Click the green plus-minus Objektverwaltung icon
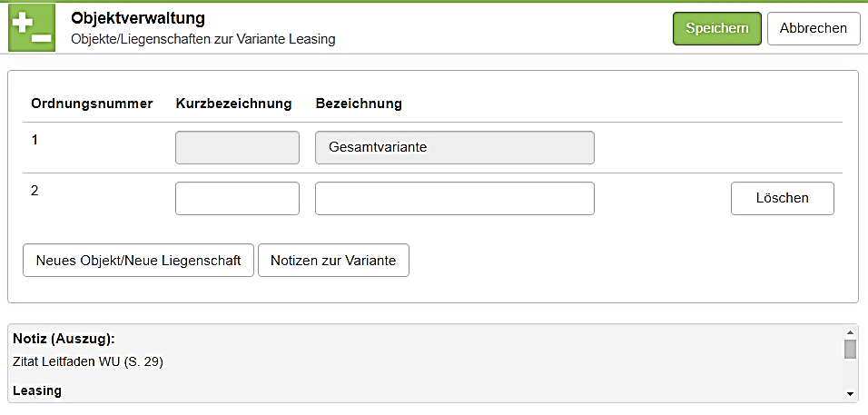 click(32, 28)
